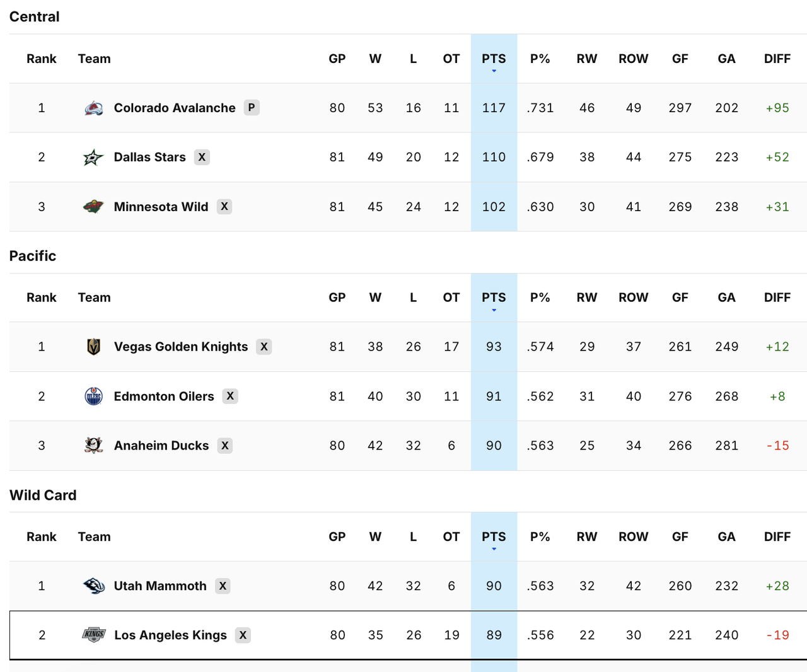This screenshot has width=807, height=672.
Task: Click the Anaheim Ducks logo
Action: pyautogui.click(x=93, y=445)
